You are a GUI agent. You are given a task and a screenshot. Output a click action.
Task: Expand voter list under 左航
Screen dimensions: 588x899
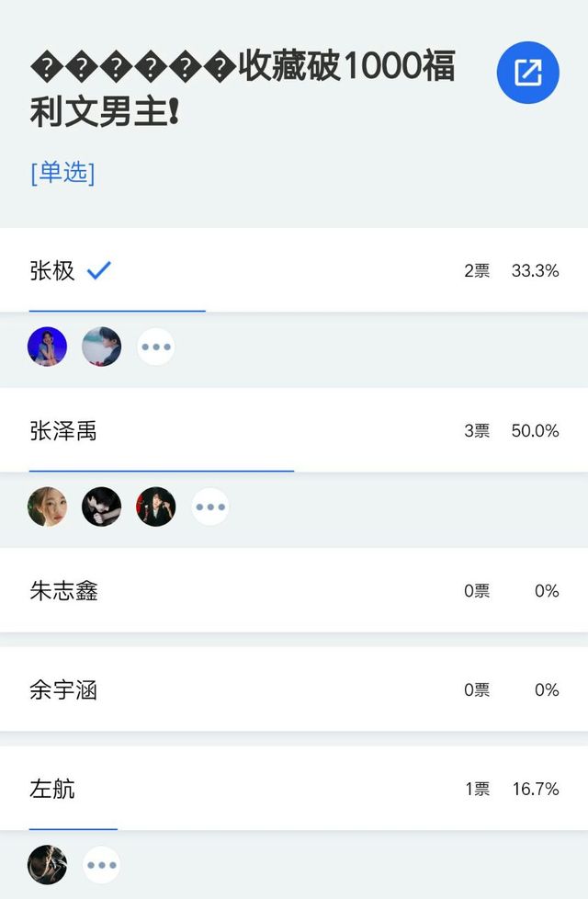pyautogui.click(x=102, y=865)
